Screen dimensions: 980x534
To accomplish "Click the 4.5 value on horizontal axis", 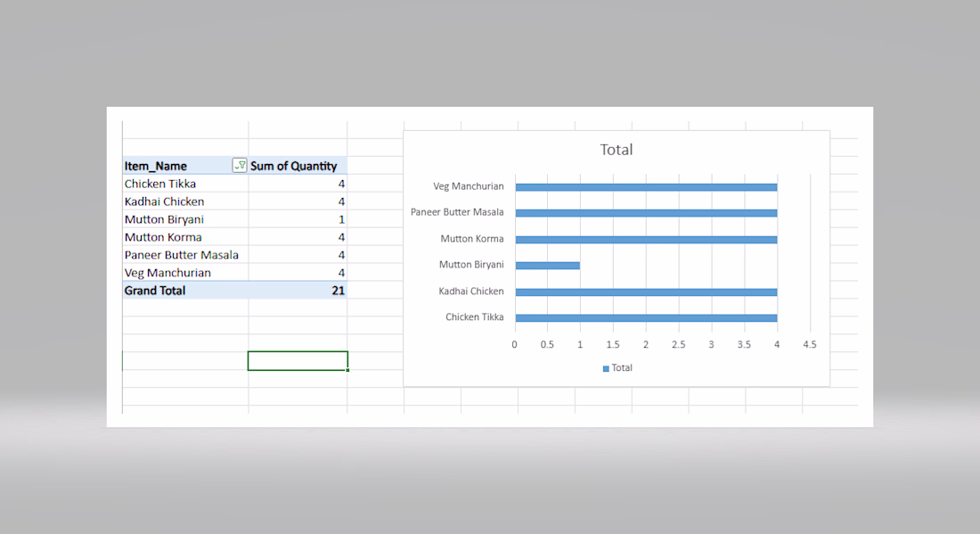I will click(809, 344).
